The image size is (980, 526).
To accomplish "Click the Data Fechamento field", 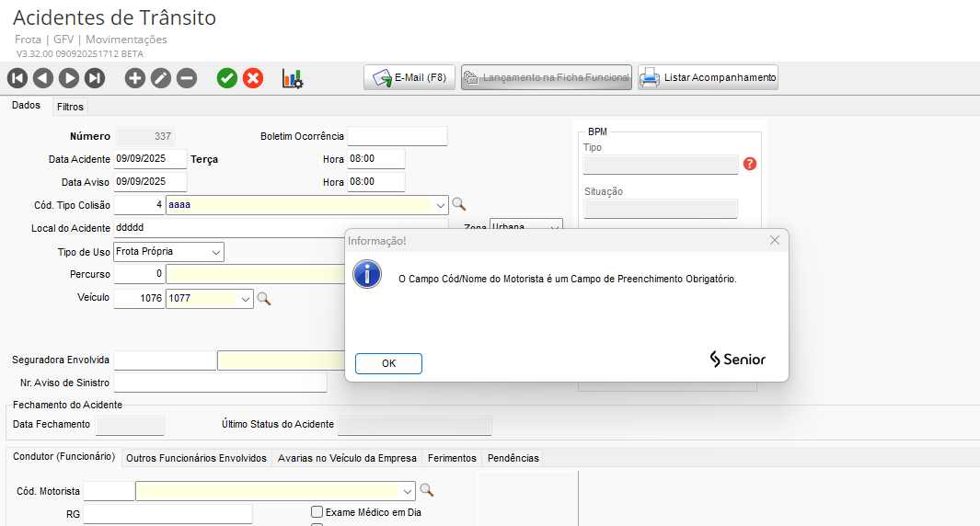I will 130,425.
